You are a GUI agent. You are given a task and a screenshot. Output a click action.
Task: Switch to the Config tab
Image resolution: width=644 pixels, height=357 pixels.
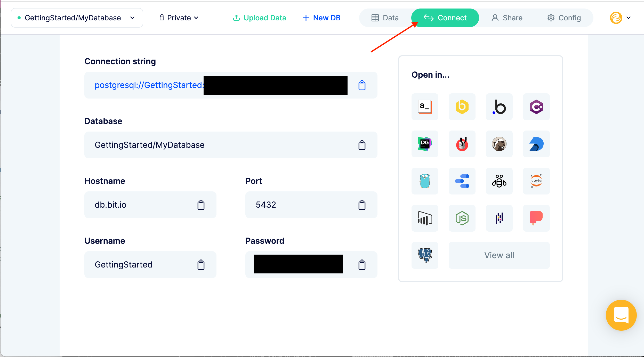tap(564, 18)
